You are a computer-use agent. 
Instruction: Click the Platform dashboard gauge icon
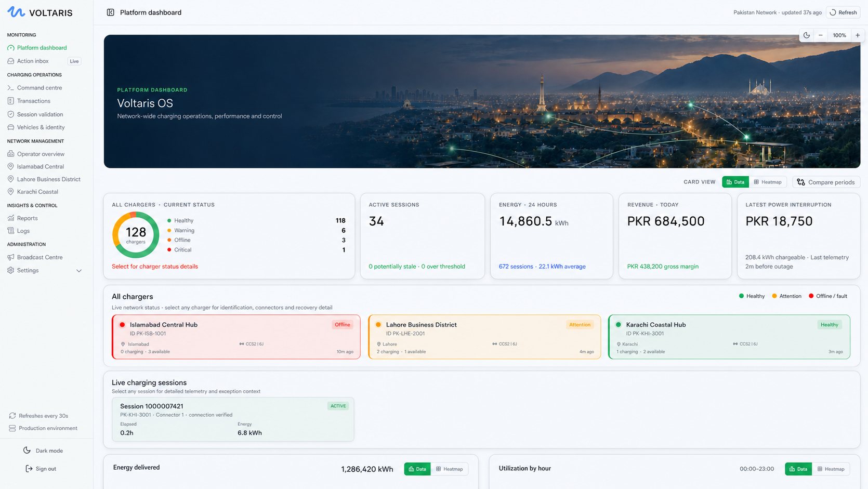11,48
